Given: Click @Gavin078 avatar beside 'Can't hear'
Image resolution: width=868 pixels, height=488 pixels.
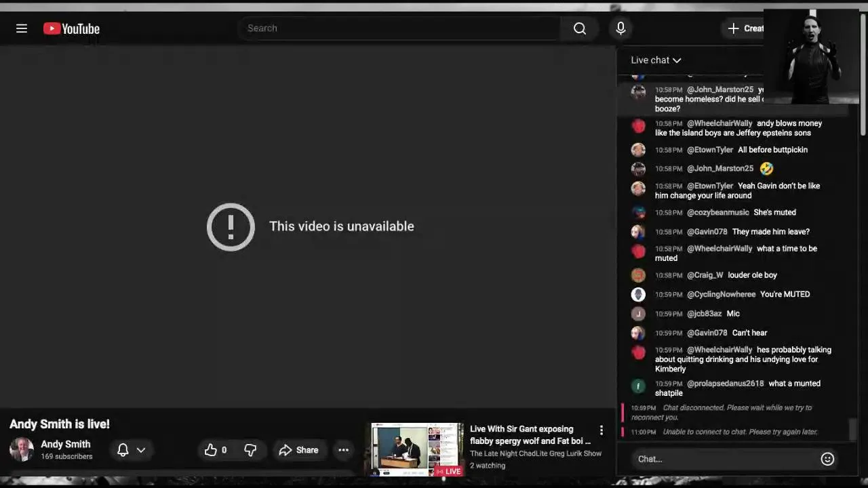Looking at the screenshot, I should click(638, 333).
